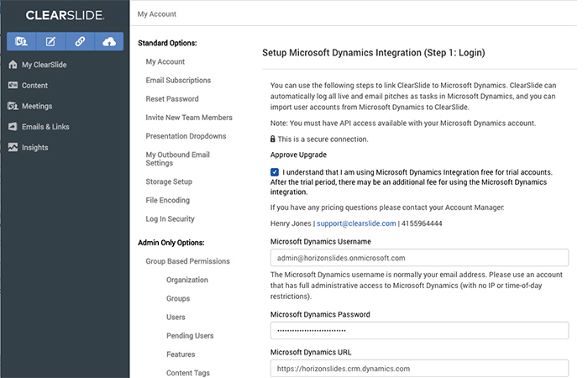Image resolution: width=588 pixels, height=378 pixels.
Task: Open Pending Users list
Action: (x=190, y=336)
